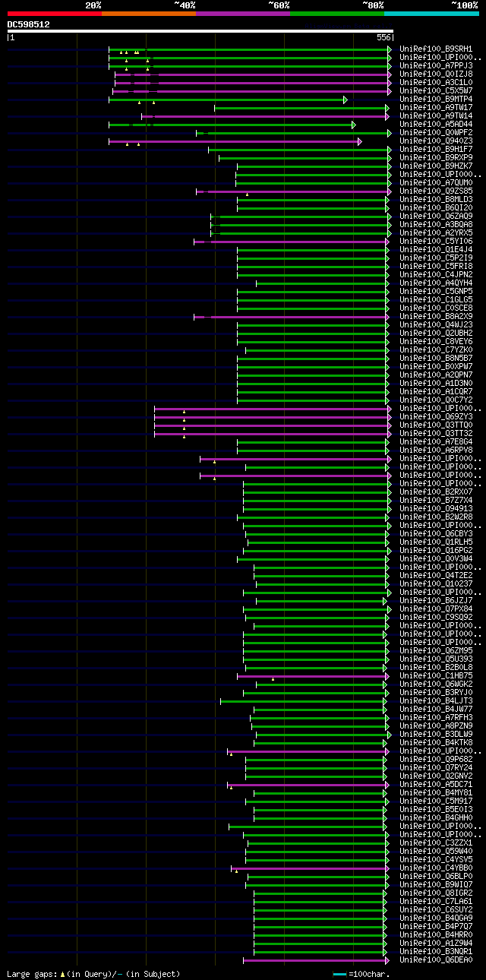Viewport: 486px width, 980px height.
Task: Open the UniRef100_Q16PG2 record
Action: click(x=436, y=551)
